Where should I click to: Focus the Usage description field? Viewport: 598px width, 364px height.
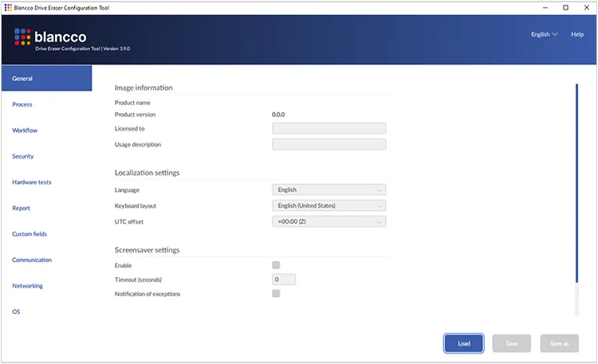pyautogui.click(x=329, y=144)
